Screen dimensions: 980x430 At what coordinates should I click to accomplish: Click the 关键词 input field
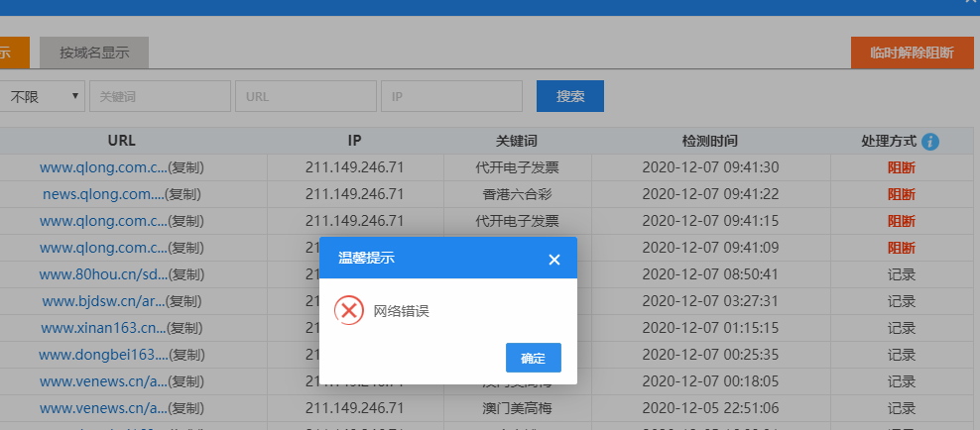tap(159, 96)
